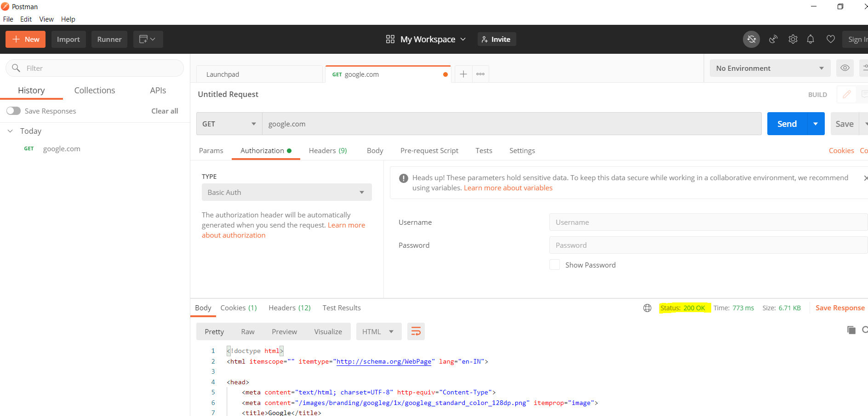Screen dimensions: 868x416
Task: Toggle the Save Responses switch
Action: point(13,111)
